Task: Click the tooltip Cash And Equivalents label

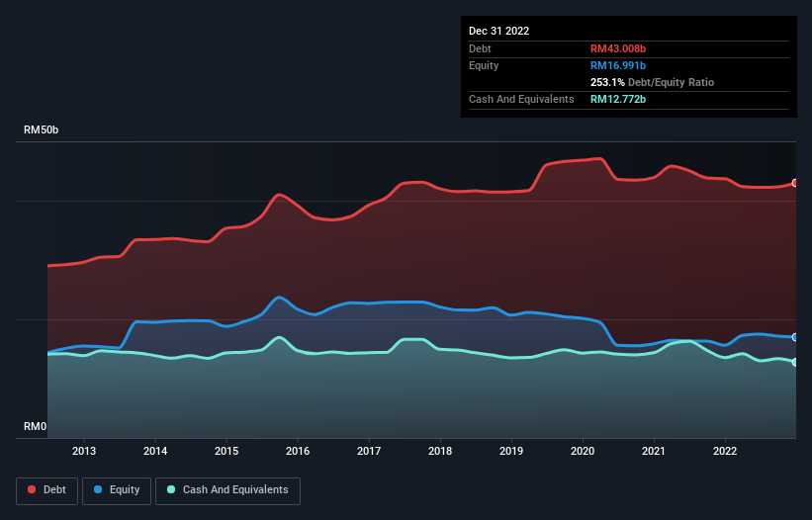Action: 521,99
